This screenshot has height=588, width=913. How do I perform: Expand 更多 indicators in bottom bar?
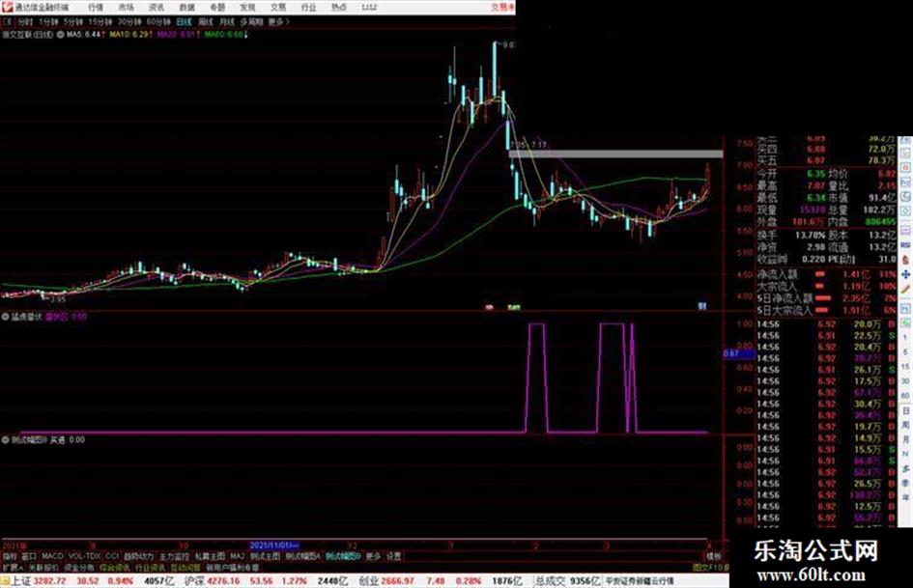point(373,556)
